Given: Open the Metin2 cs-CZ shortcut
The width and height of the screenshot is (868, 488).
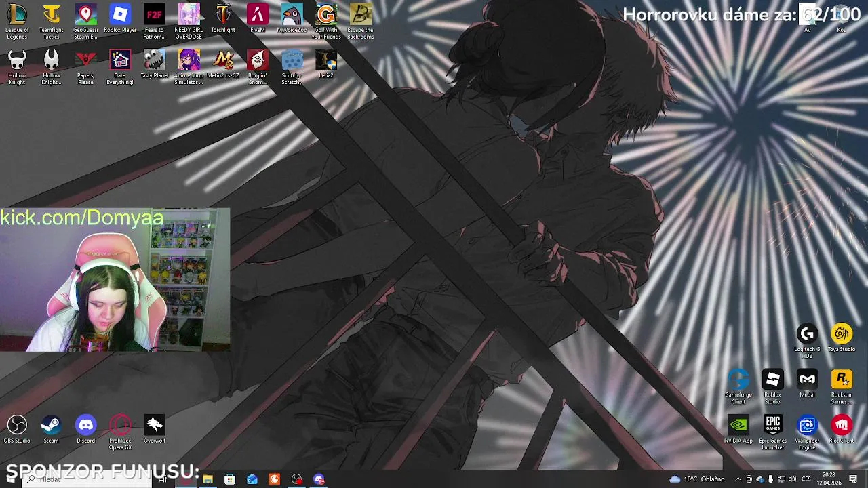Looking at the screenshot, I should (x=223, y=64).
